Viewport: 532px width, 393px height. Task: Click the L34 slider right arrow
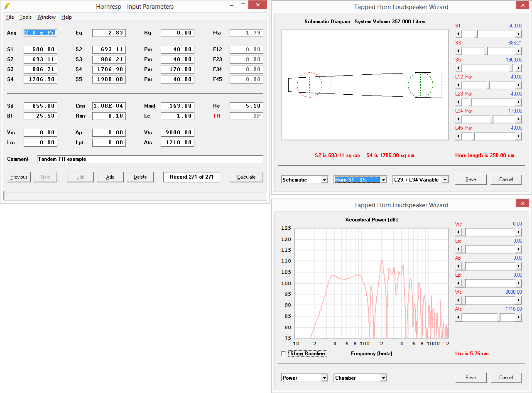518,119
